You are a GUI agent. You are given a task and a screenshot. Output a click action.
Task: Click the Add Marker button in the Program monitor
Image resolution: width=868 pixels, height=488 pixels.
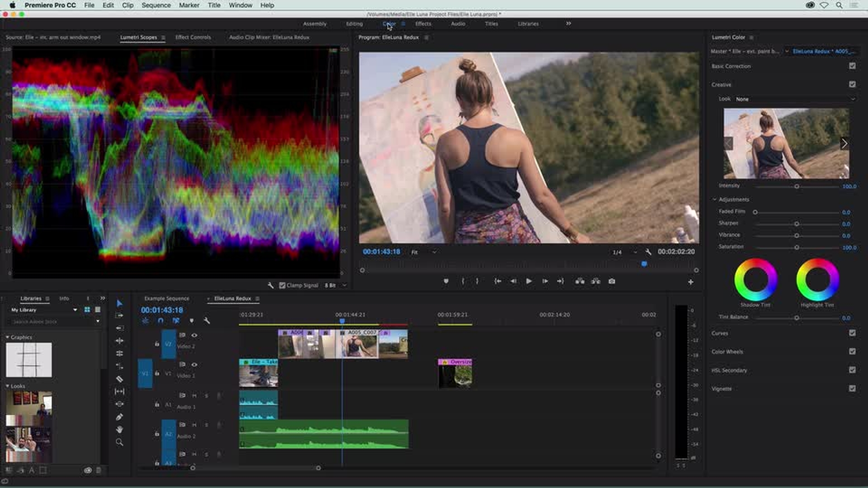[x=446, y=282]
